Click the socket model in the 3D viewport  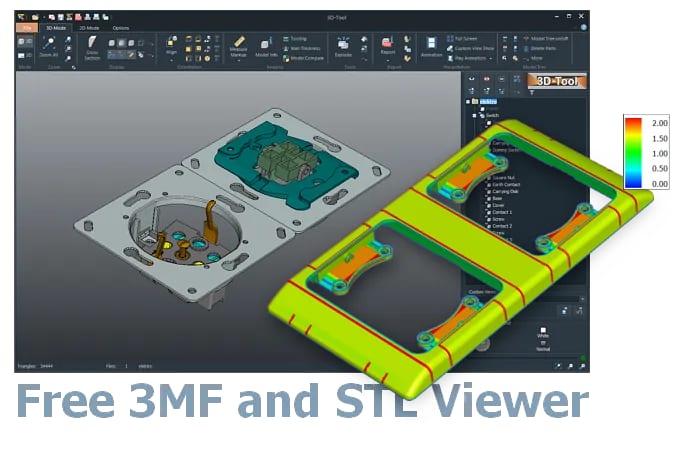(x=184, y=234)
